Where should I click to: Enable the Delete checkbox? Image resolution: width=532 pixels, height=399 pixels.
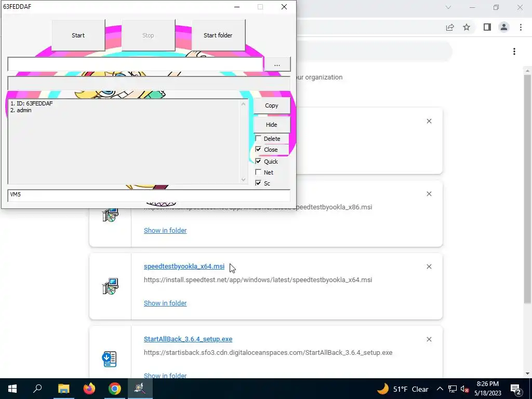pyautogui.click(x=258, y=138)
